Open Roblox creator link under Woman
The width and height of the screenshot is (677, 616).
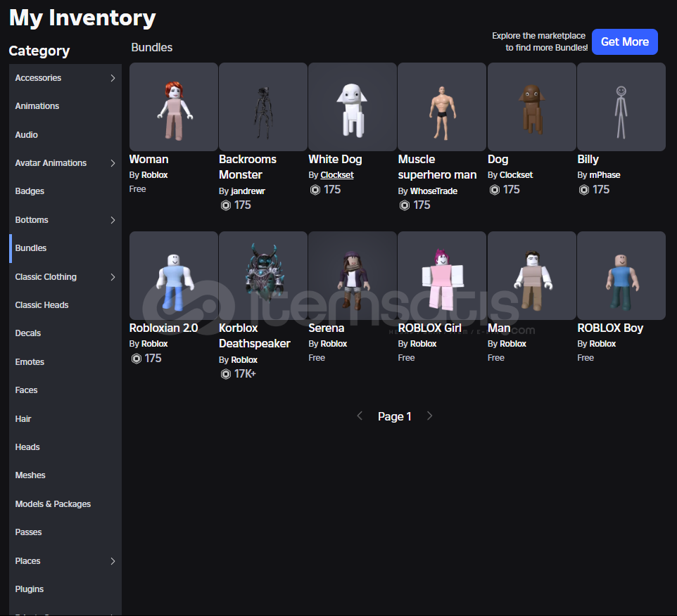coord(155,175)
